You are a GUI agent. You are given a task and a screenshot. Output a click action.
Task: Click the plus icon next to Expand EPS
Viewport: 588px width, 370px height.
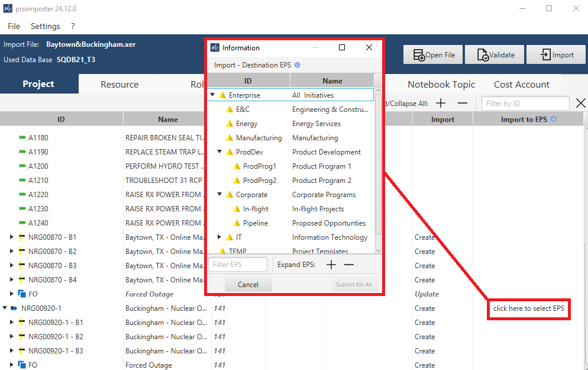pyautogui.click(x=331, y=265)
